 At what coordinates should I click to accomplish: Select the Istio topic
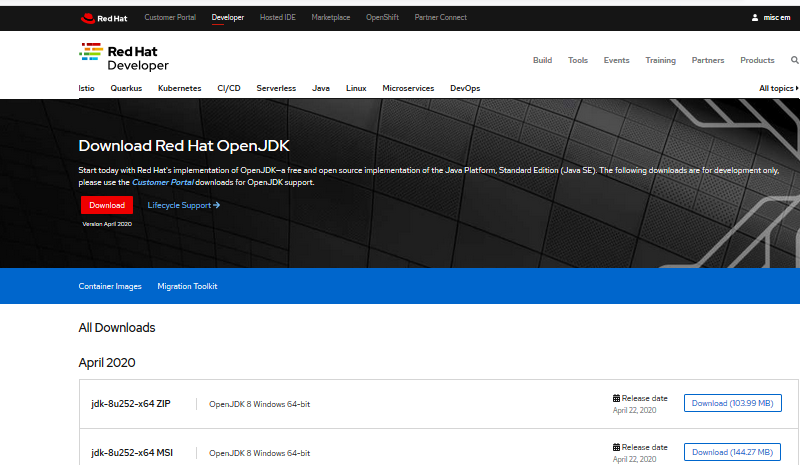[x=86, y=88]
